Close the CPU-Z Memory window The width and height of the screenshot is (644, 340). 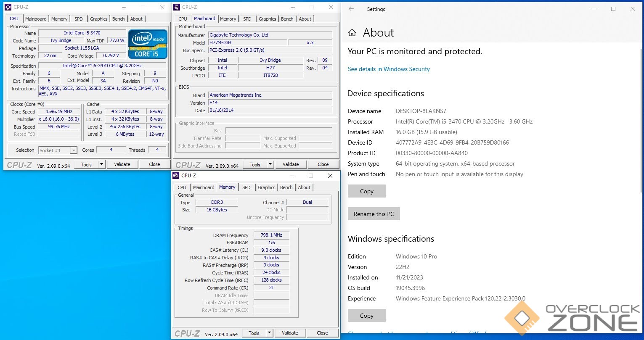point(330,176)
